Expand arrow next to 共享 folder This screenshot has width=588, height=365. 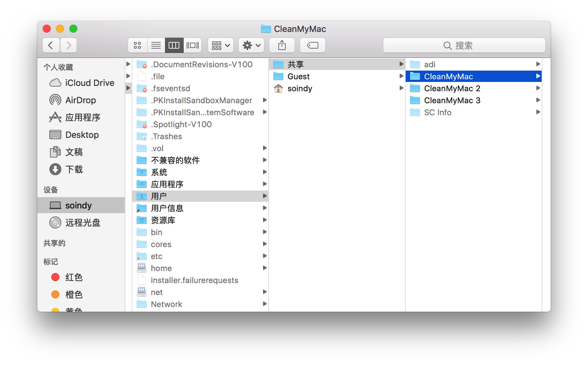tap(401, 64)
